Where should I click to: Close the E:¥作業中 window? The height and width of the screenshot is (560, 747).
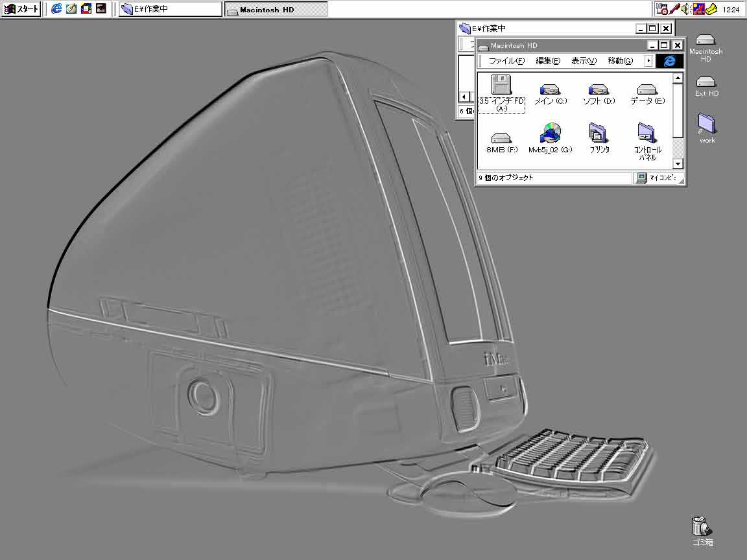665,29
